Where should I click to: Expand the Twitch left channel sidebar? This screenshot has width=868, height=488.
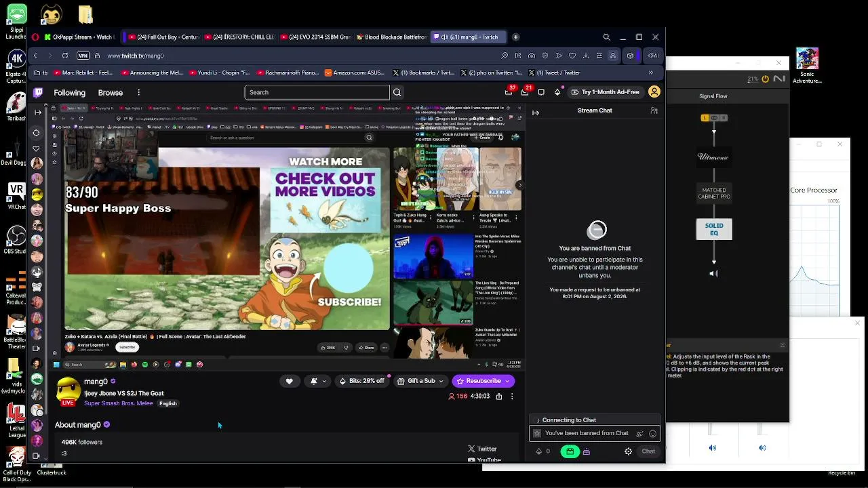coord(37,113)
